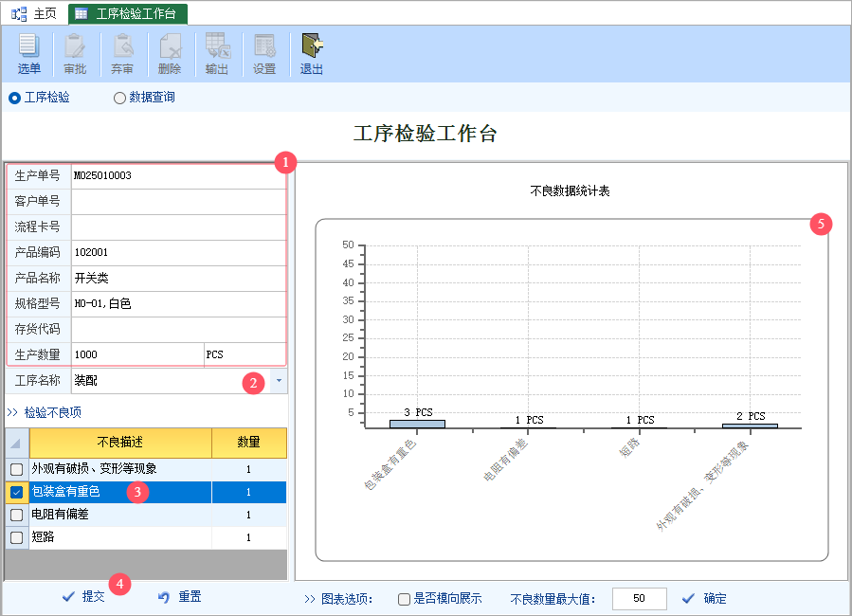Viewport: 852px width, 616px height.
Task: Check the 电阻有偏差 row checkbox
Action: (17, 515)
